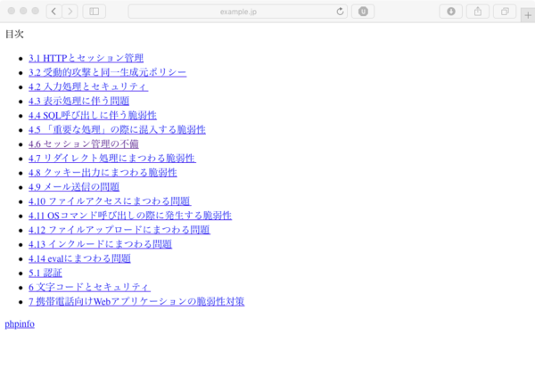The height and width of the screenshot is (392, 535).
Task: Open link 4.13 インクルードにまつわる問題
Action: pyautogui.click(x=100, y=244)
